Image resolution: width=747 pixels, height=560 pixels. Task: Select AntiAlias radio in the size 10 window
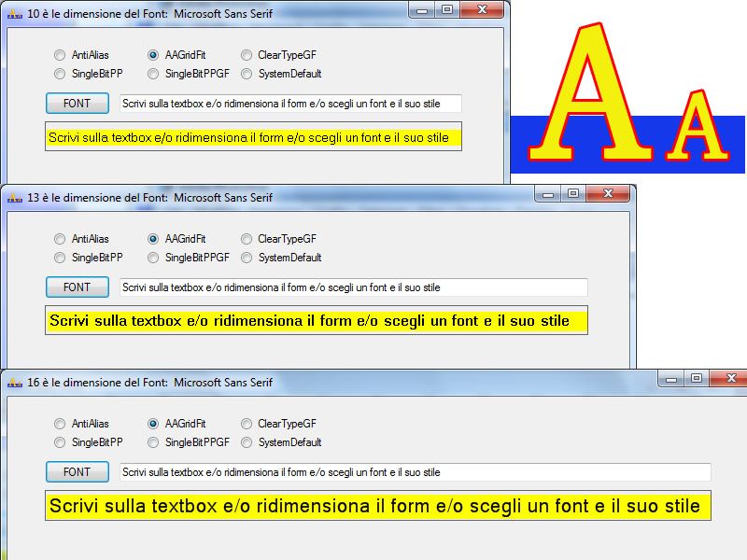pyautogui.click(x=81, y=55)
